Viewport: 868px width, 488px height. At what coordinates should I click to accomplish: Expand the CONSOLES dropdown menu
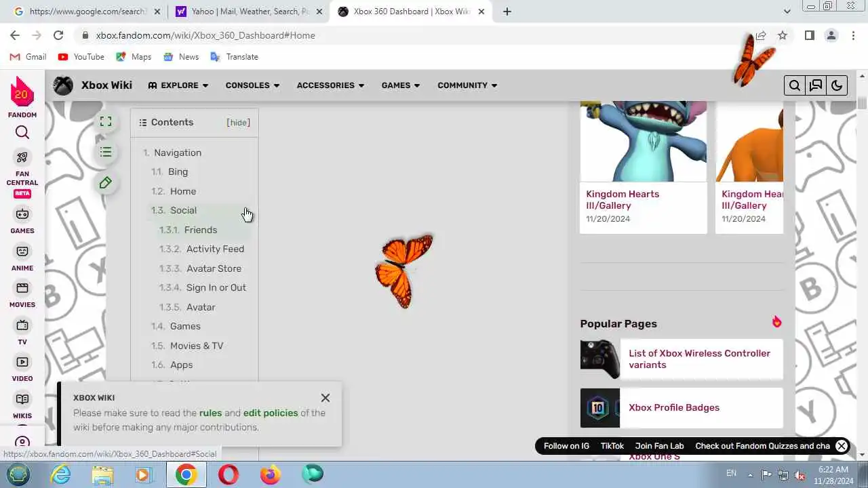coord(252,85)
